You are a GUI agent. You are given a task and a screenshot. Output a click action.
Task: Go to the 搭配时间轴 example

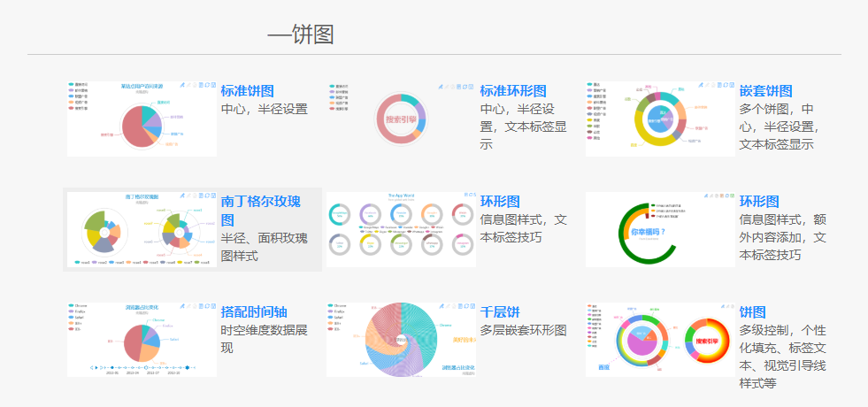point(253,311)
